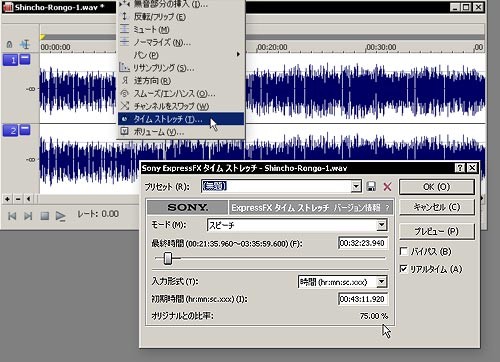Click the zoom out minus button
This screenshot has height=362, width=500.
(18, 199)
